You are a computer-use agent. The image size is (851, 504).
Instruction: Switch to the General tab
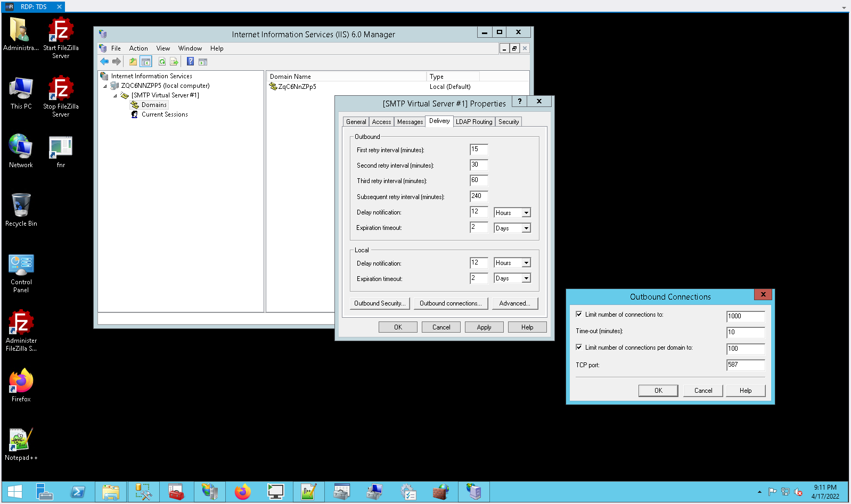pos(356,122)
